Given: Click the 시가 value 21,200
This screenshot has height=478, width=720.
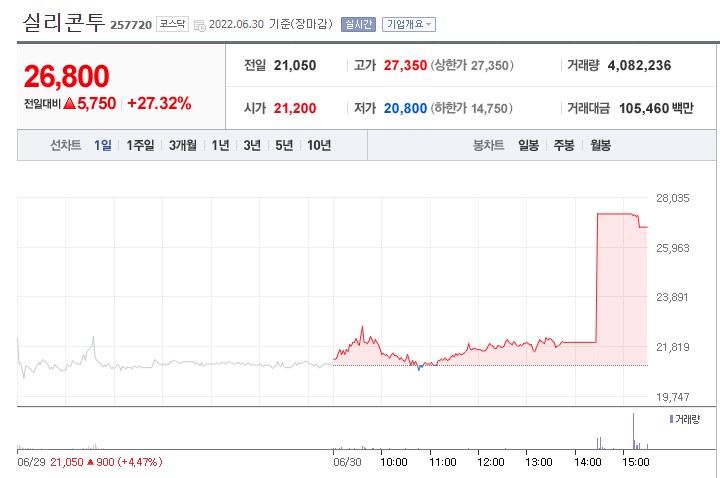Looking at the screenshot, I should (x=295, y=108).
